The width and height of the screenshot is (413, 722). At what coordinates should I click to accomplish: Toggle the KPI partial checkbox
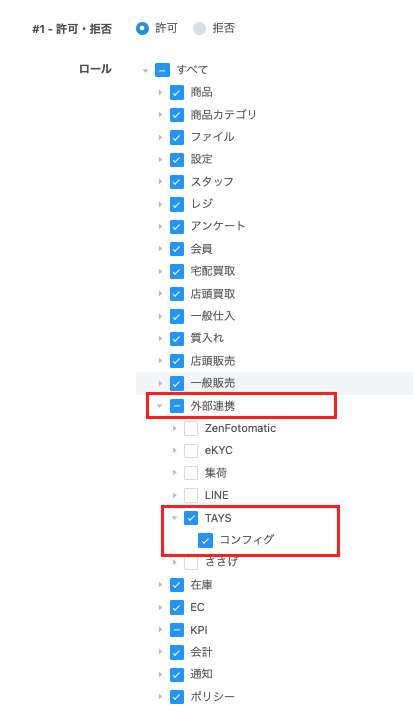coord(177,630)
